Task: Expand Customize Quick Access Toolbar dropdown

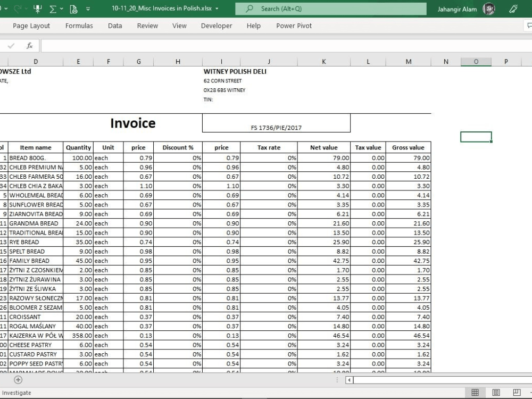Action: pos(88,9)
